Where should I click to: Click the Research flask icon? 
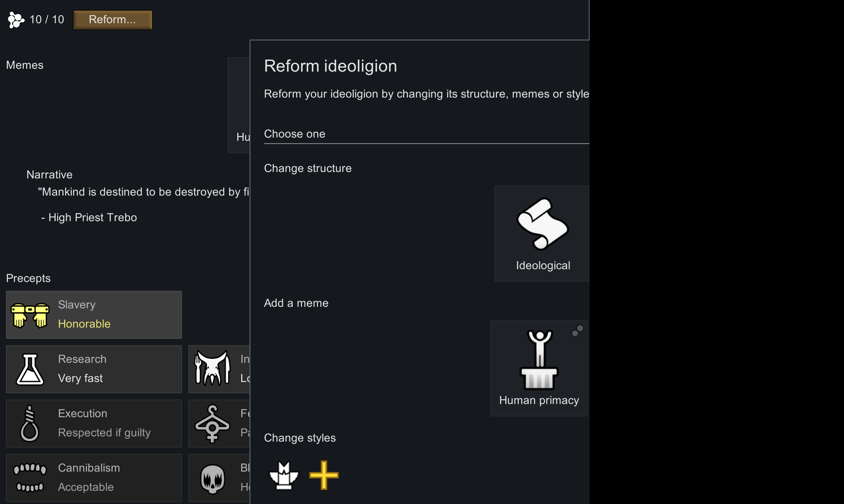point(30,369)
